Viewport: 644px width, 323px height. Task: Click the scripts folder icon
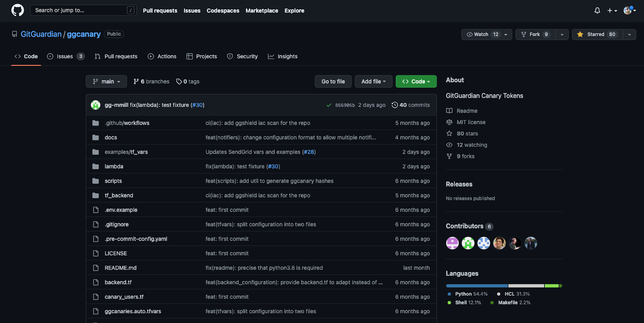tap(95, 181)
